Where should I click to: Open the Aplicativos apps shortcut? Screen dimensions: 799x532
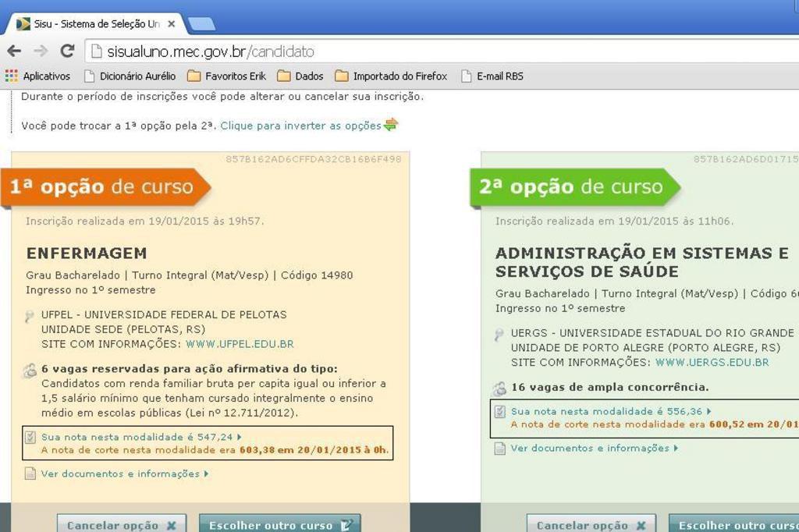point(37,76)
